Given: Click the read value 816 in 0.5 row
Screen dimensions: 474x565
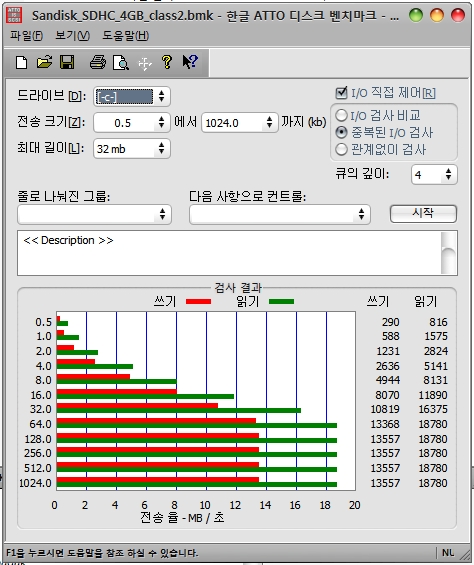Looking at the screenshot, I should (x=438, y=322).
